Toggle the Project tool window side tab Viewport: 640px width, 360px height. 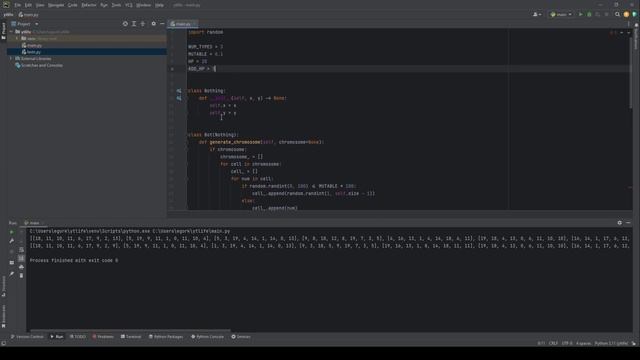coord(3,30)
